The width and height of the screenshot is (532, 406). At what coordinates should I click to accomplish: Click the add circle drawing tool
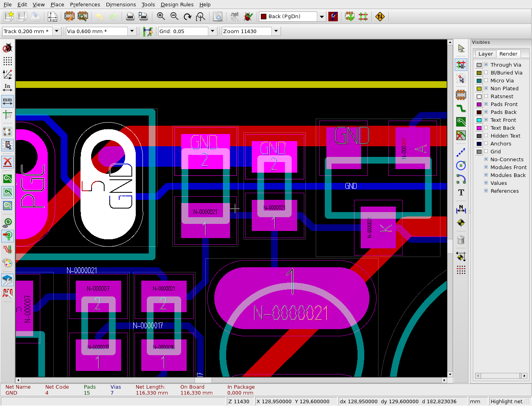tap(461, 166)
